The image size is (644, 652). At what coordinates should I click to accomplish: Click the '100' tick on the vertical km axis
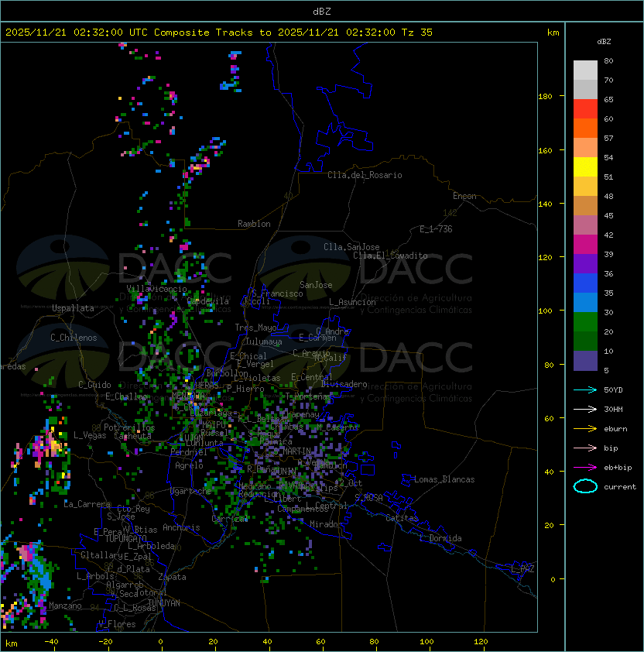pyautogui.click(x=545, y=311)
